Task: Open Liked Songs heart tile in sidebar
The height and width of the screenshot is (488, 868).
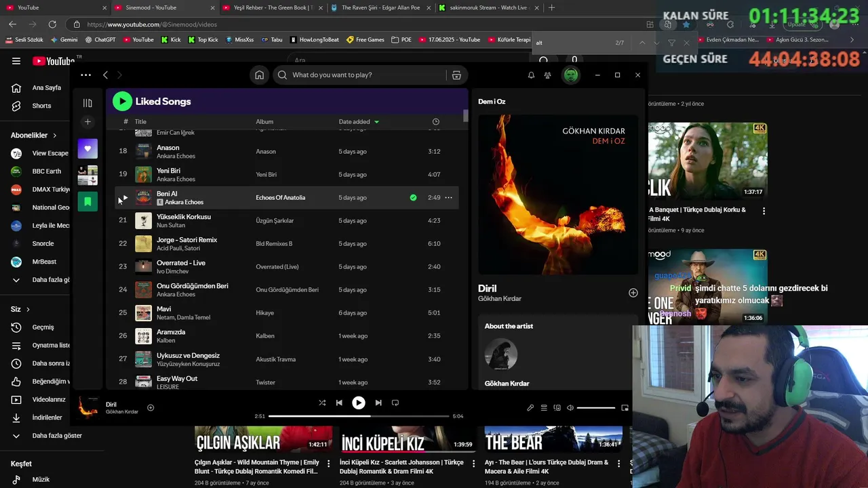Action: point(87,148)
